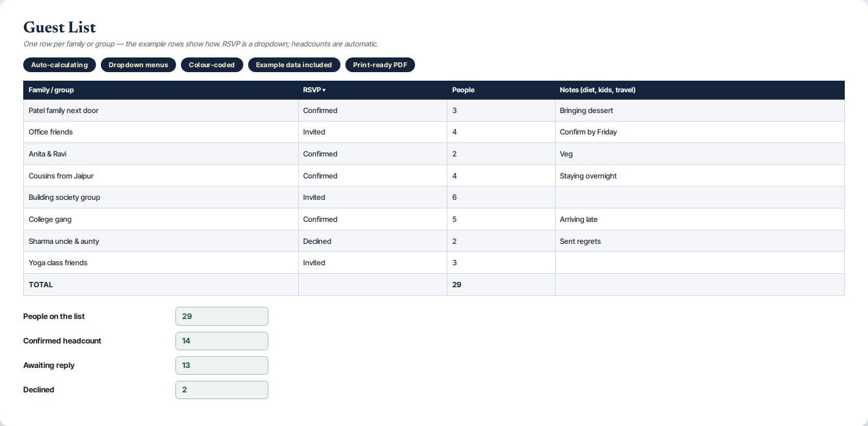Click the Colour-coded pill badge
Viewport: 868px width, 426px height.
[211, 65]
